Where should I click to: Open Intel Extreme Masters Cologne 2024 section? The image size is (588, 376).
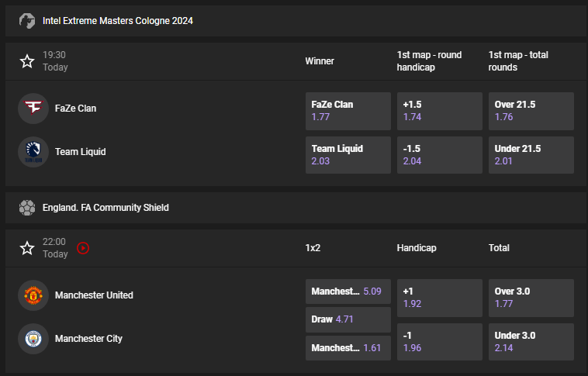click(118, 21)
